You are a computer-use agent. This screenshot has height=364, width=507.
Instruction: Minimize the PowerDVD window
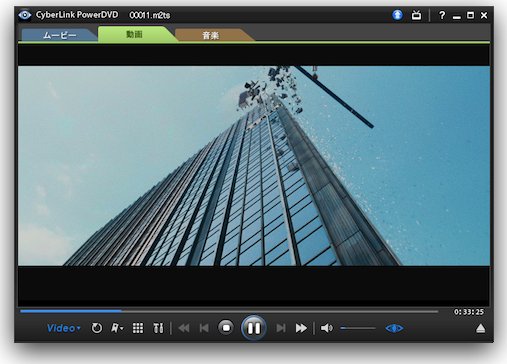[x=457, y=16]
